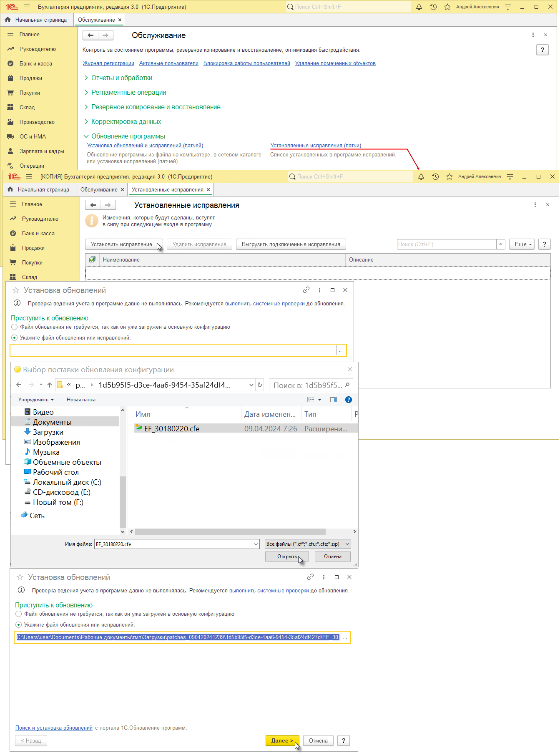The width and height of the screenshot is (560, 753).
Task: Select the EF_30180220.cfe file icon
Action: (x=138, y=428)
